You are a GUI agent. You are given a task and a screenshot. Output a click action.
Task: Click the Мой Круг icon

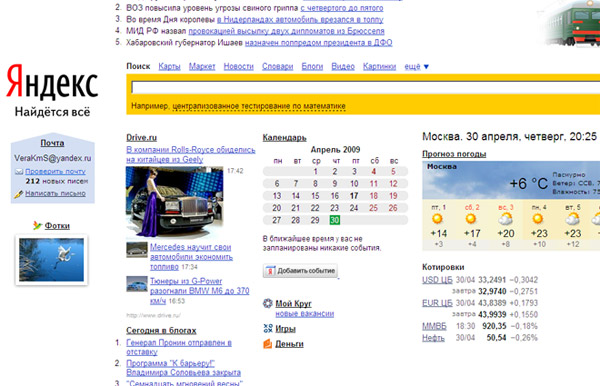coord(267,303)
